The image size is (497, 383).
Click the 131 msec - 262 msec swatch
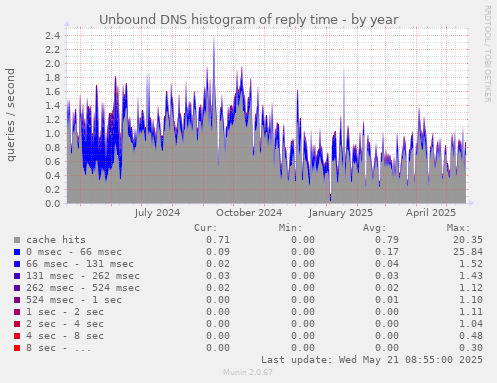17,276
